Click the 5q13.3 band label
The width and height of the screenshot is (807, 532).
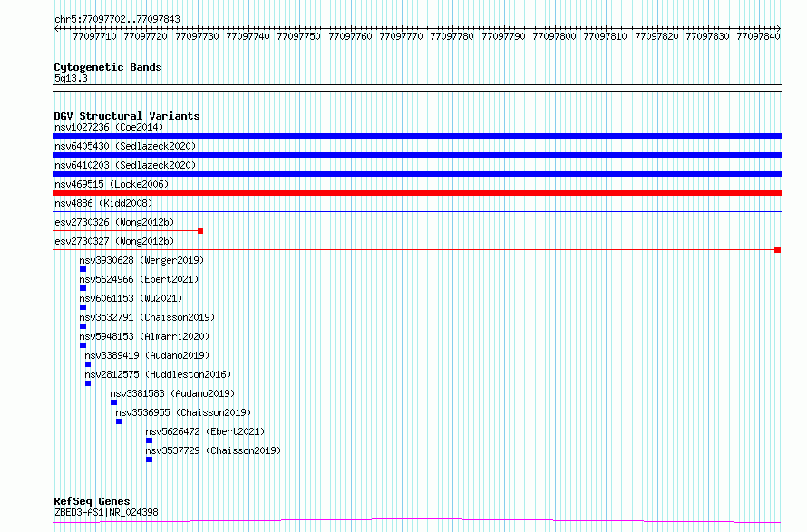71,78
